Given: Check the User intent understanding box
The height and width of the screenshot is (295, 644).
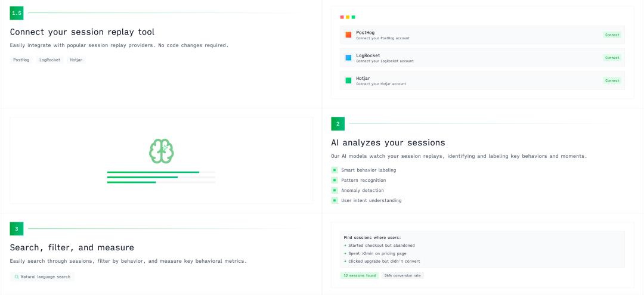Looking at the screenshot, I should [335, 200].
